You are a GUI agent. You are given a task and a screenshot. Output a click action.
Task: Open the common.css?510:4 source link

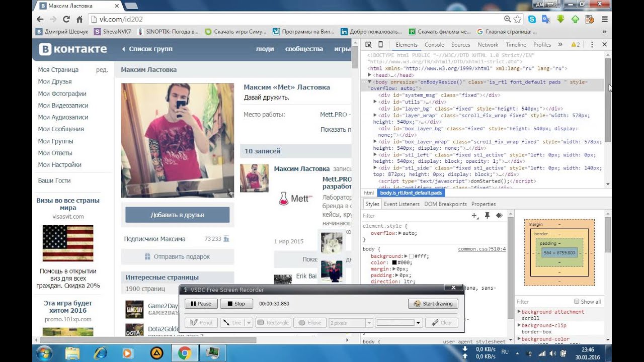(481, 249)
